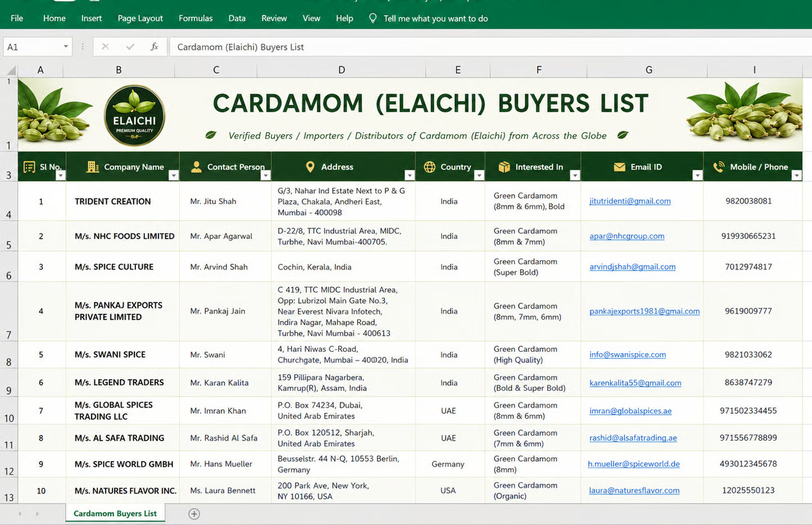The width and height of the screenshot is (812, 525).
Task: Click the person icon beside Contact Person
Action: point(196,167)
